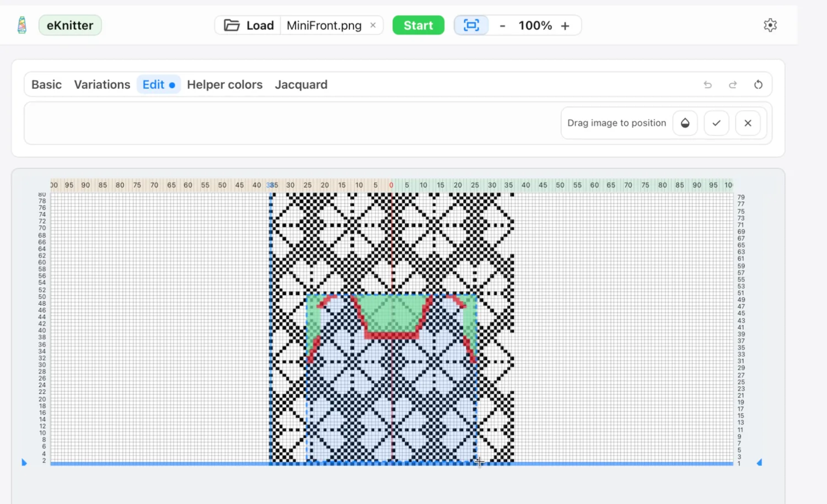Click the eKnitter yarn logo icon
827x504 pixels.
(x=22, y=25)
